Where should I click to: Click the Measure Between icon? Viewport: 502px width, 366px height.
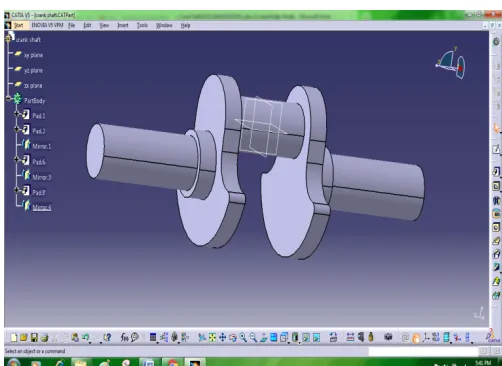350,337
